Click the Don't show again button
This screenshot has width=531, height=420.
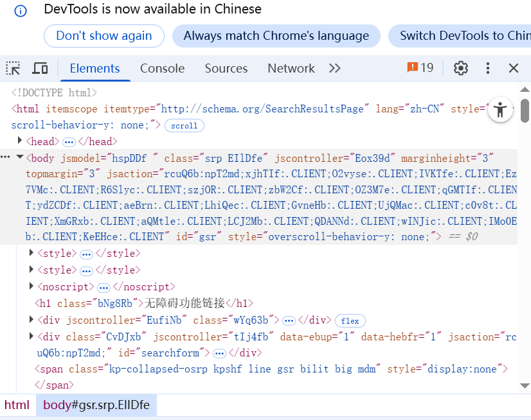104,36
